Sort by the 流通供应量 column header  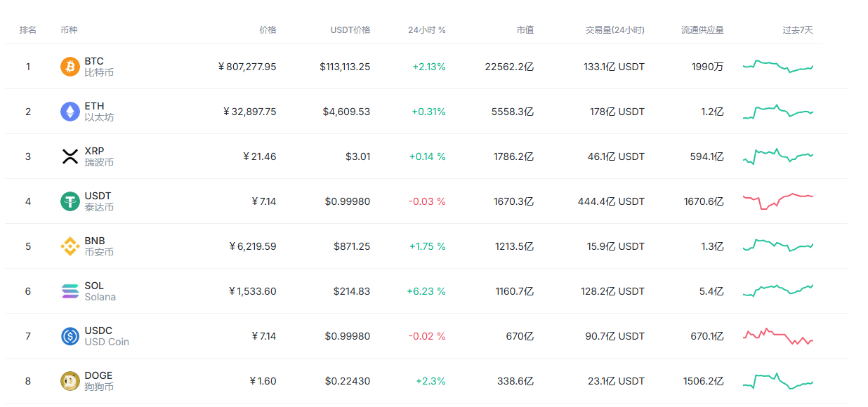click(x=702, y=30)
